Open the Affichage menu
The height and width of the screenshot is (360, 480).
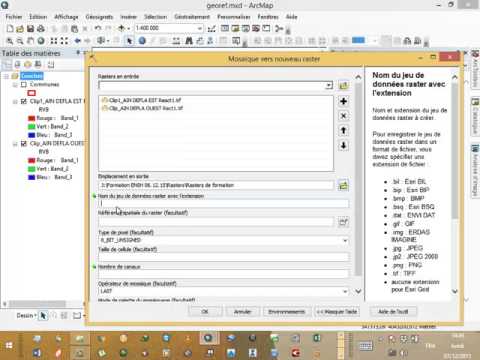[66, 17]
